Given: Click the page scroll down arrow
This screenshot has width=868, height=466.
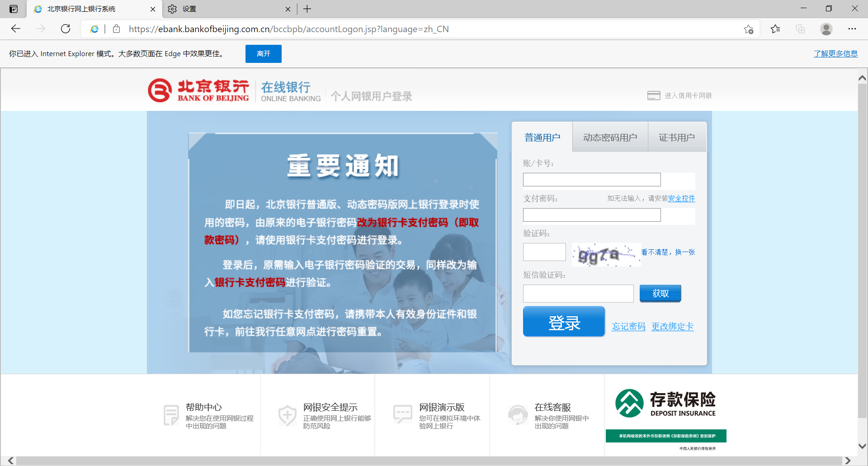Looking at the screenshot, I should 862,446.
